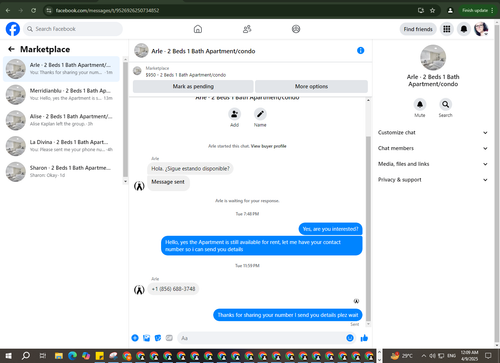Click Find friends button
The width and height of the screenshot is (500, 363).
click(418, 29)
